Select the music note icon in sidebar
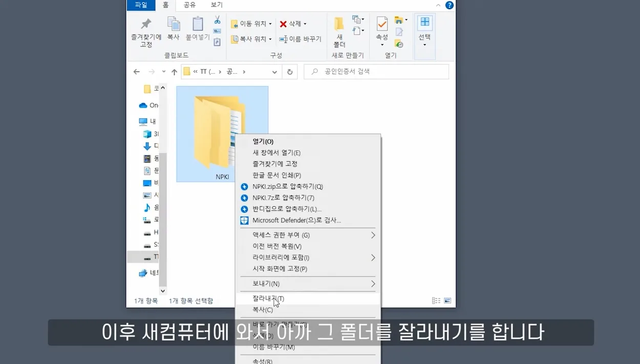 [x=147, y=207]
